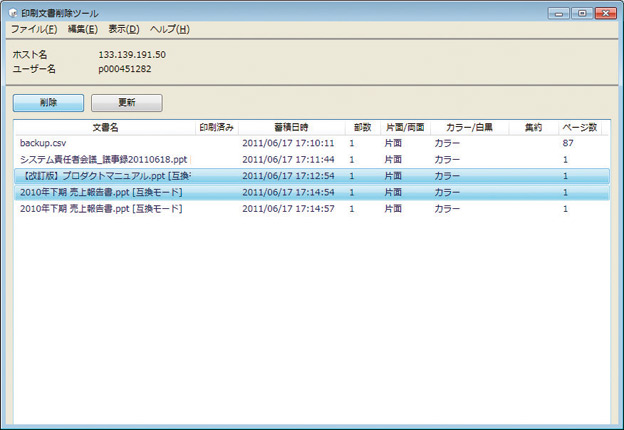Image resolution: width=624 pixels, height=430 pixels.
Task: Select 売上報告書 row stored at 17:14:57
Action: (101, 209)
